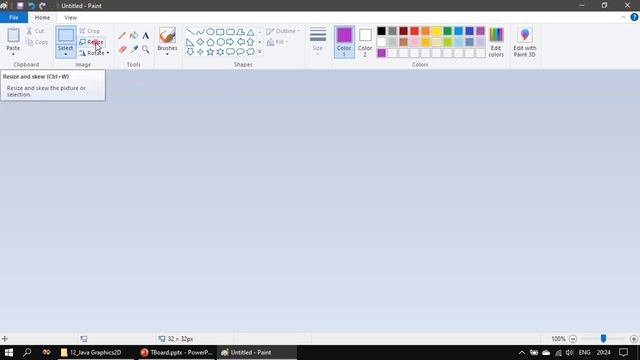Choose the Pentagon shape

tap(210, 42)
